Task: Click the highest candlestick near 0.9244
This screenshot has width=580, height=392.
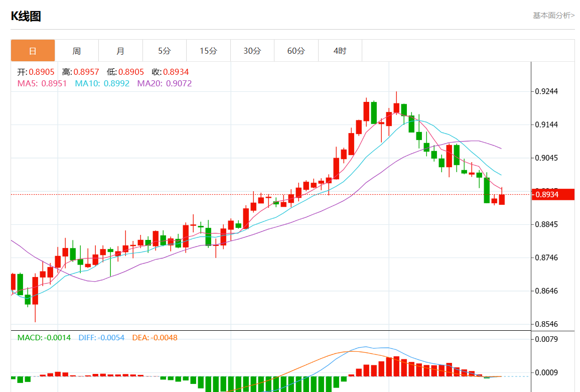Action: 396,108
